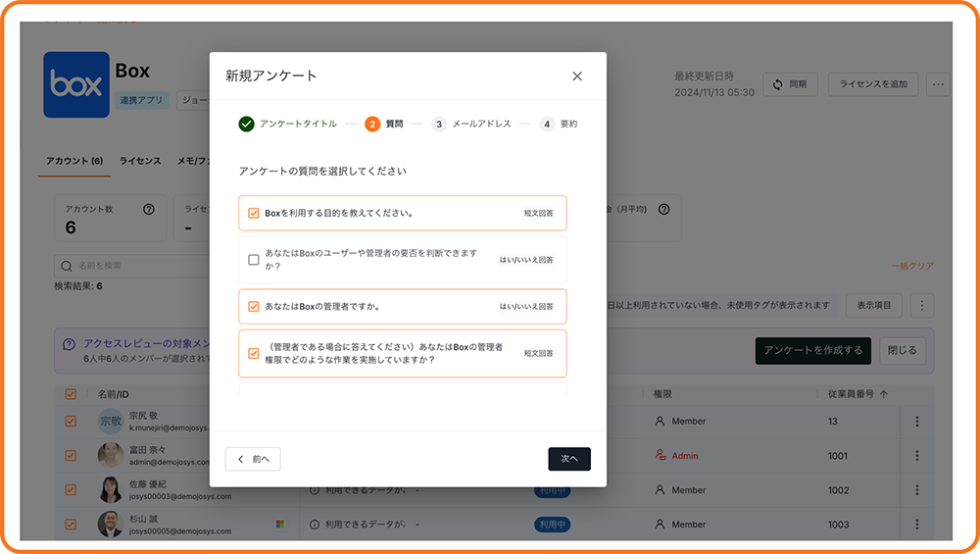
Task: Switch to the ライセンス tab
Action: click(140, 161)
